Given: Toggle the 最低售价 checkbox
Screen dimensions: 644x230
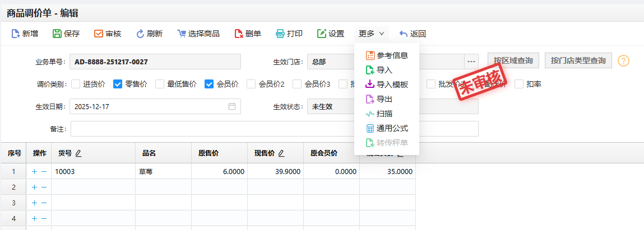Looking at the screenshot, I should 160,84.
